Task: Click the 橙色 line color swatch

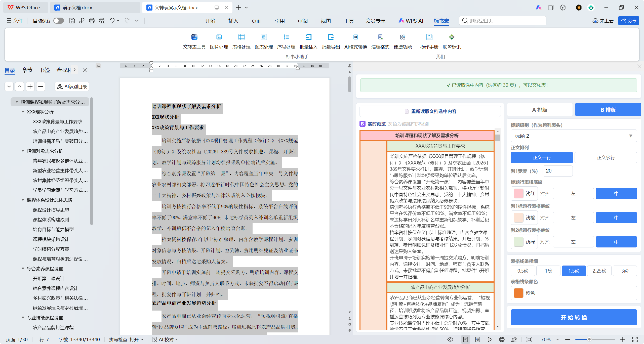Action: 518,293
